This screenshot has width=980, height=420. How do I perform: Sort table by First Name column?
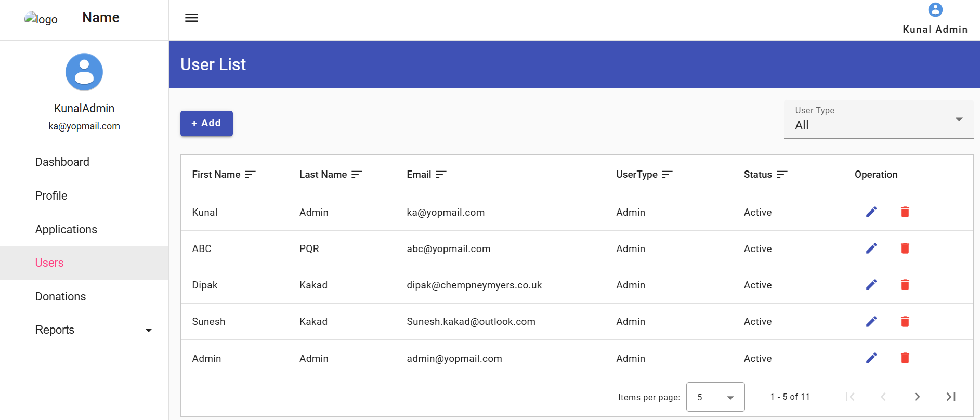[250, 175]
